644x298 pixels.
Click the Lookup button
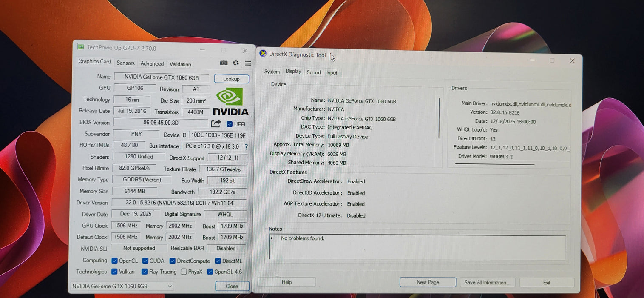point(231,79)
